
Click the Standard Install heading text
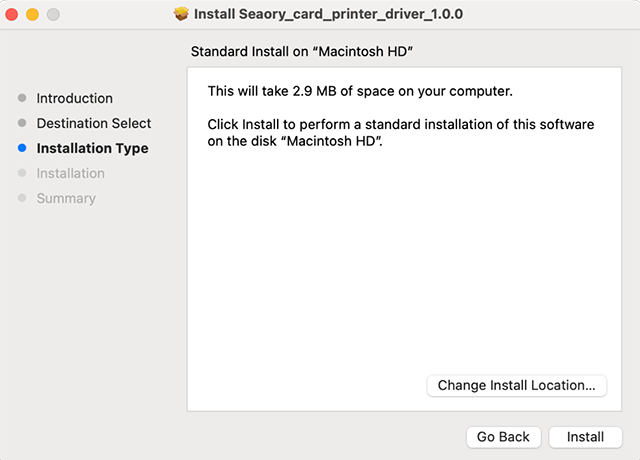pos(315,50)
